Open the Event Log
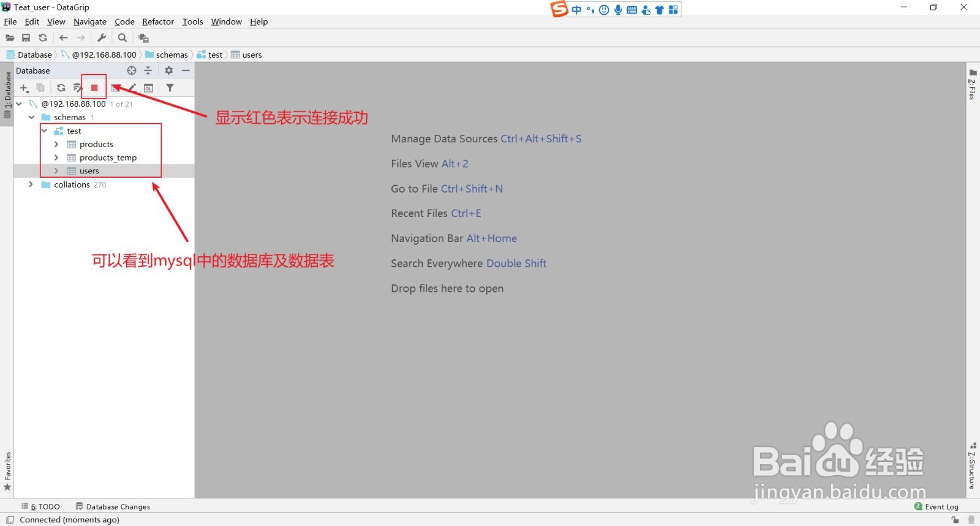 [x=937, y=506]
